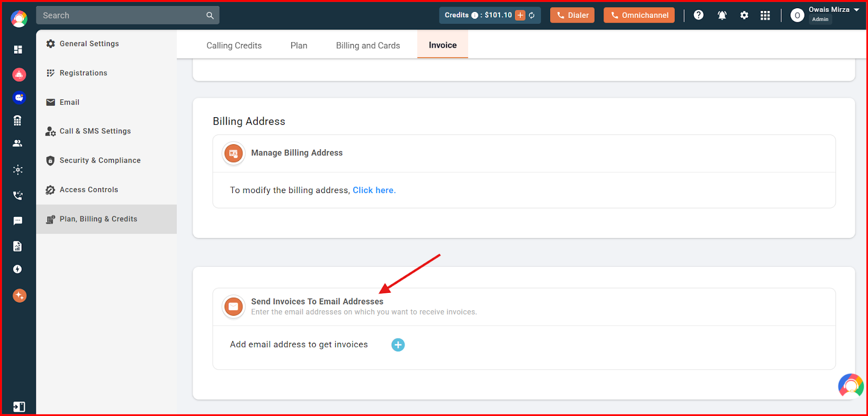Screen dimensions: 868x416
Task: Click the Manage Billing Address icon
Action: click(x=233, y=153)
